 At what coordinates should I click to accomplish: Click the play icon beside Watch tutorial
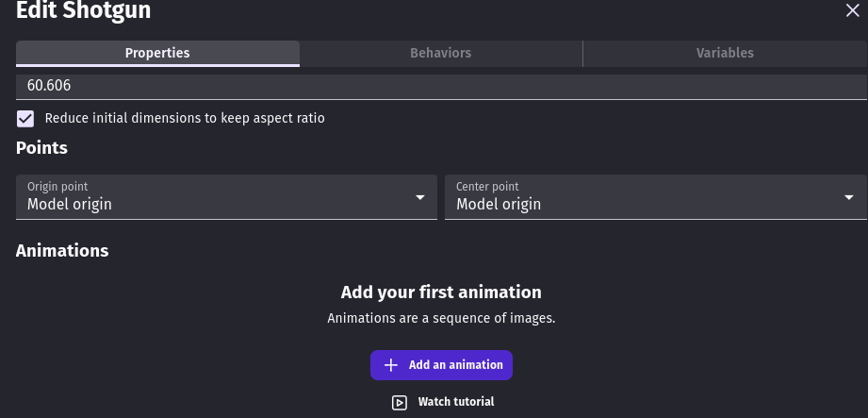(400, 402)
